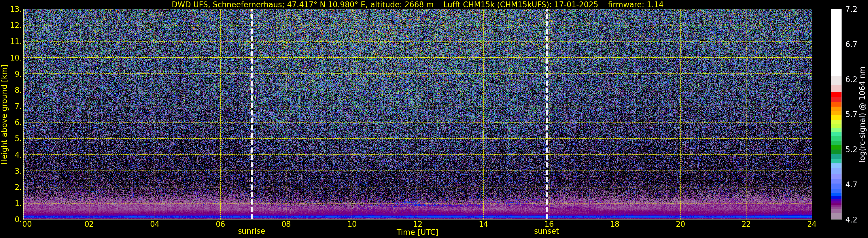Click the time axis tick label 24
Viewport: 868px width, 238px height.
[812, 224]
